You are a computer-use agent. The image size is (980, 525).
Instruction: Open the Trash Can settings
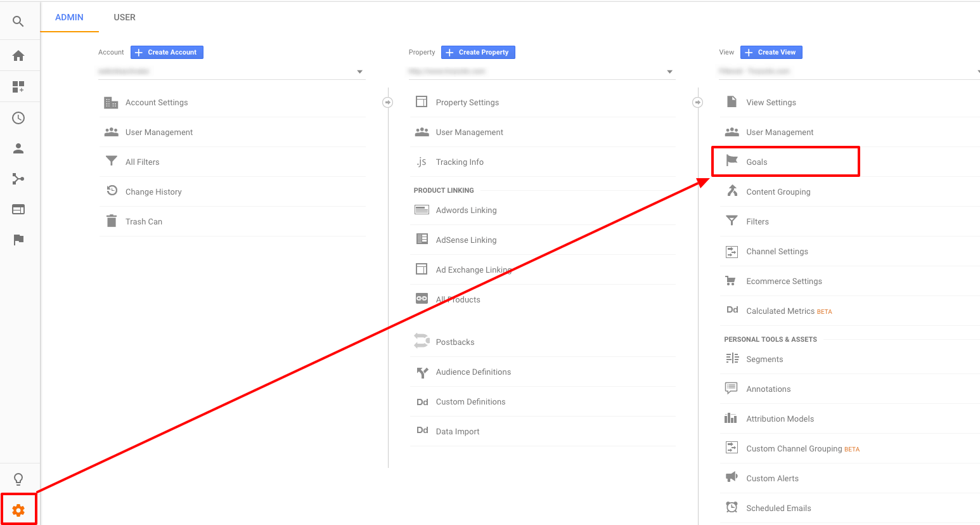tap(144, 221)
